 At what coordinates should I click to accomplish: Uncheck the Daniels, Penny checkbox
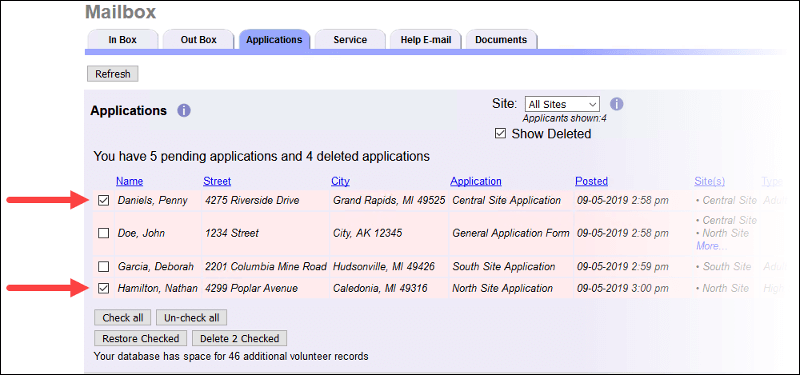[104, 201]
